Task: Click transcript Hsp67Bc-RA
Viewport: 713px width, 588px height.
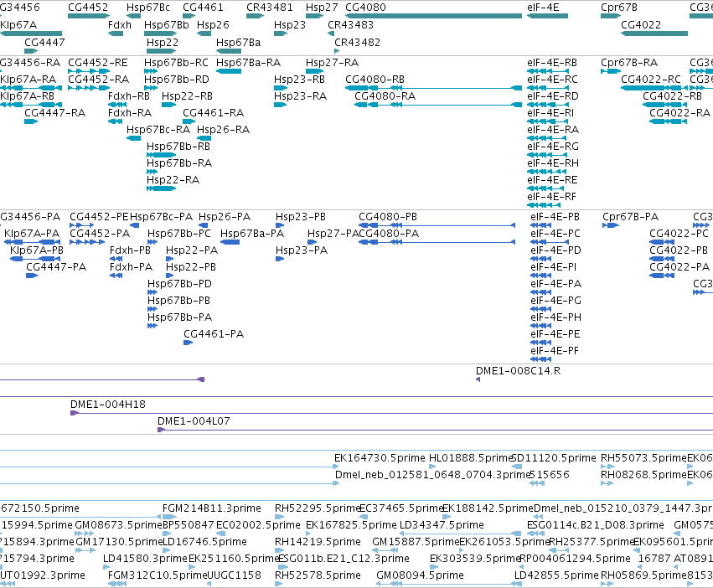Action: click(x=158, y=130)
